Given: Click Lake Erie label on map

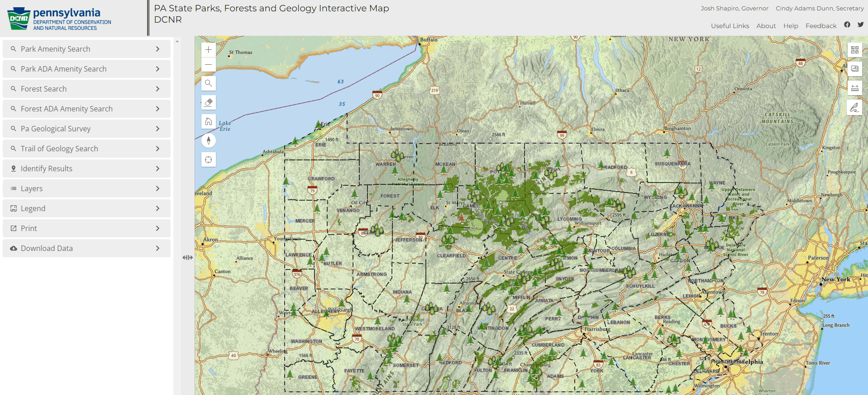Looking at the screenshot, I should (x=225, y=126).
